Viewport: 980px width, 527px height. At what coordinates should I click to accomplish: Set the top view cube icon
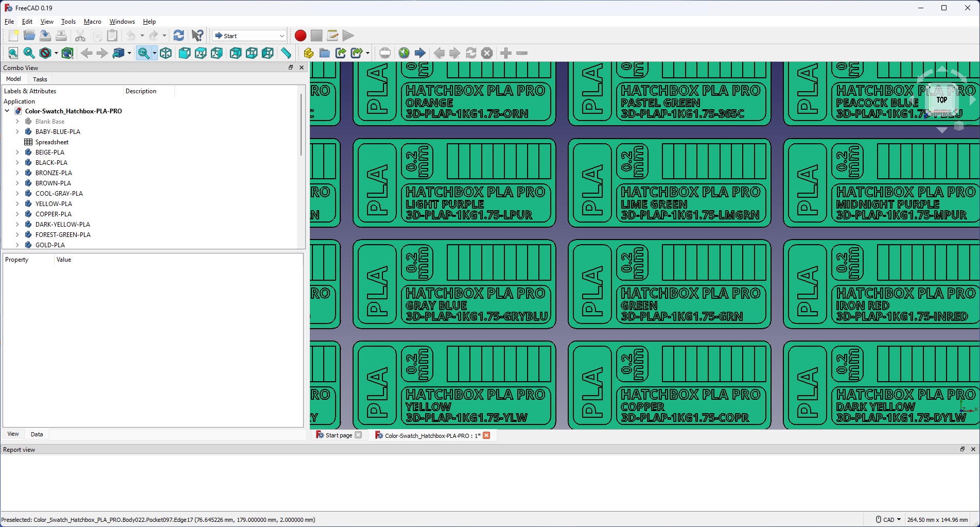click(201, 53)
